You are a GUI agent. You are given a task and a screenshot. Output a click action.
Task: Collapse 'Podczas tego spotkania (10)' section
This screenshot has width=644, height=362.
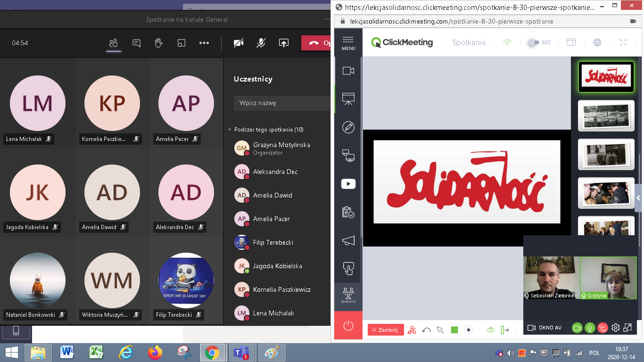(x=230, y=130)
